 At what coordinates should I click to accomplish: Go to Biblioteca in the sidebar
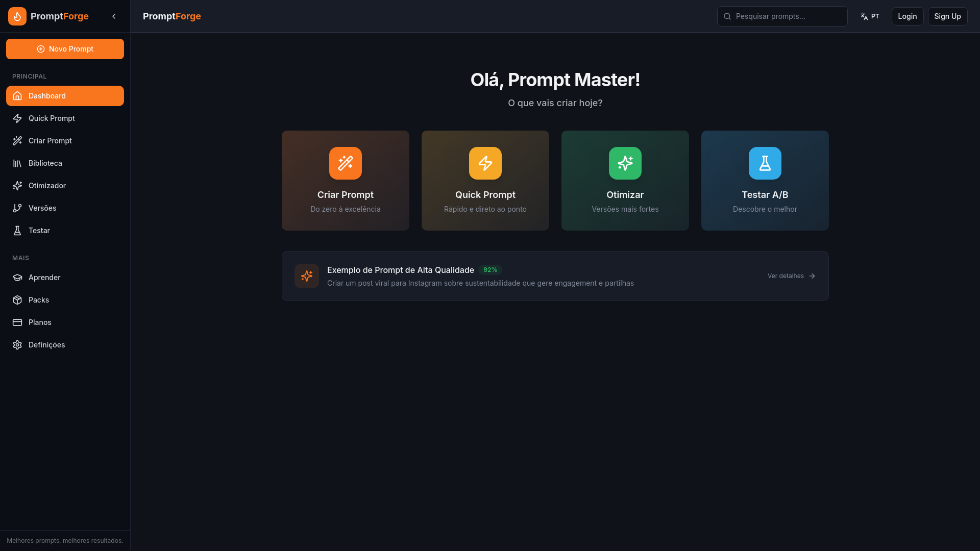[x=65, y=163]
